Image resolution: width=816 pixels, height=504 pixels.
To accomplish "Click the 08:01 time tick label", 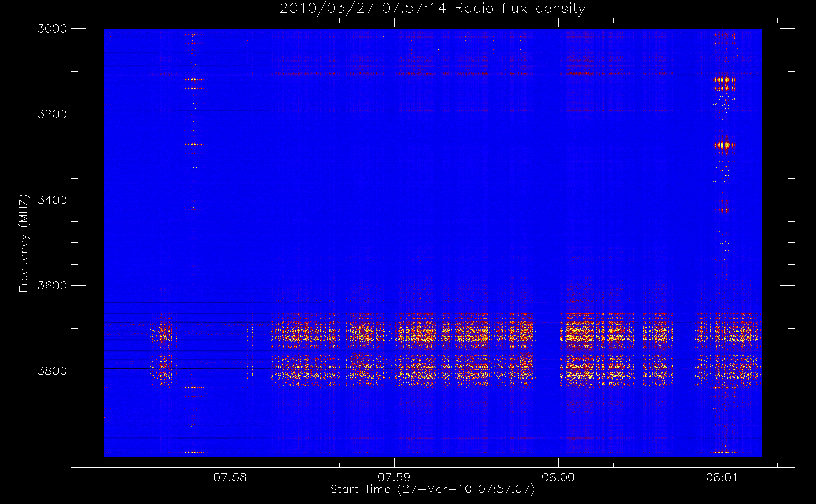I will coord(722,477).
